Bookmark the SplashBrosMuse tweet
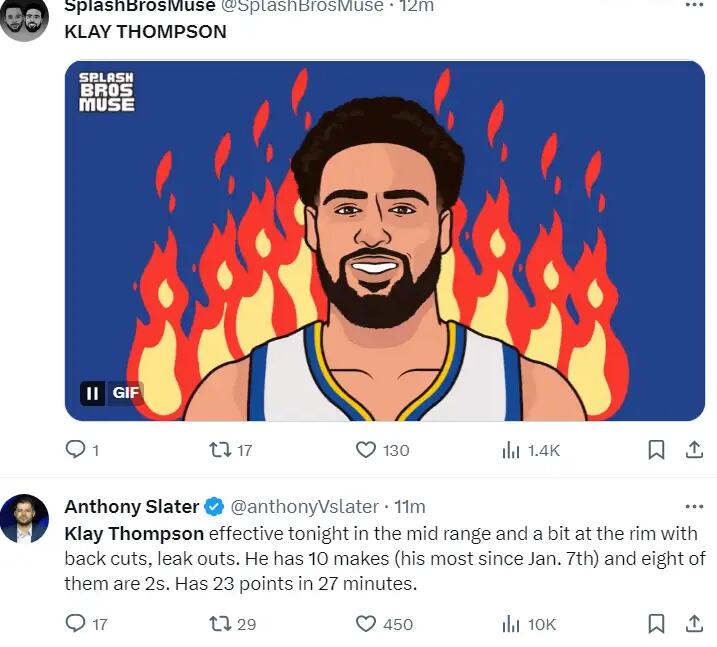 tap(656, 450)
